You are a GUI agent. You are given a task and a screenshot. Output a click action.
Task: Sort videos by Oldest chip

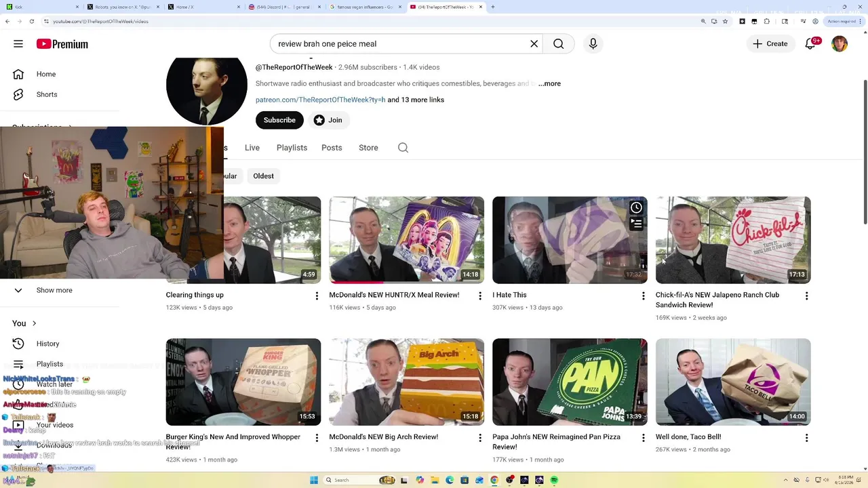coord(263,176)
